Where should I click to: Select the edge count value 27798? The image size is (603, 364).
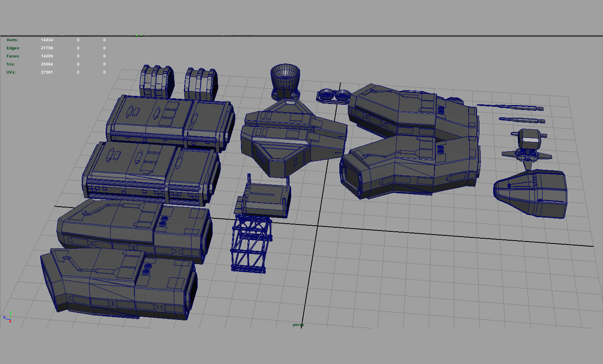47,48
